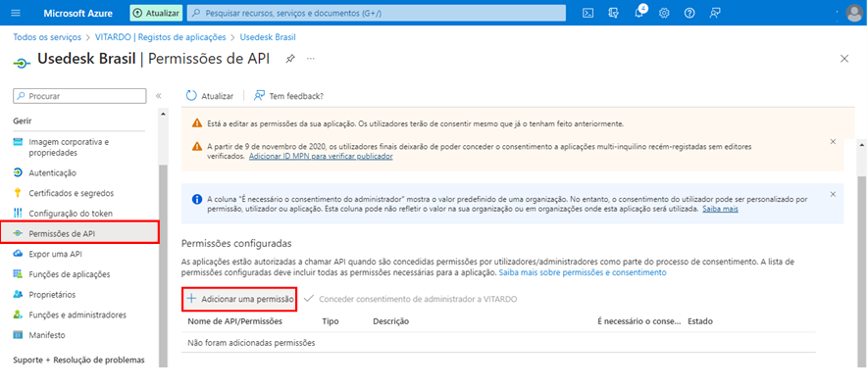868x387 pixels.
Task: Open Funções de aplicações
Action: [70, 274]
